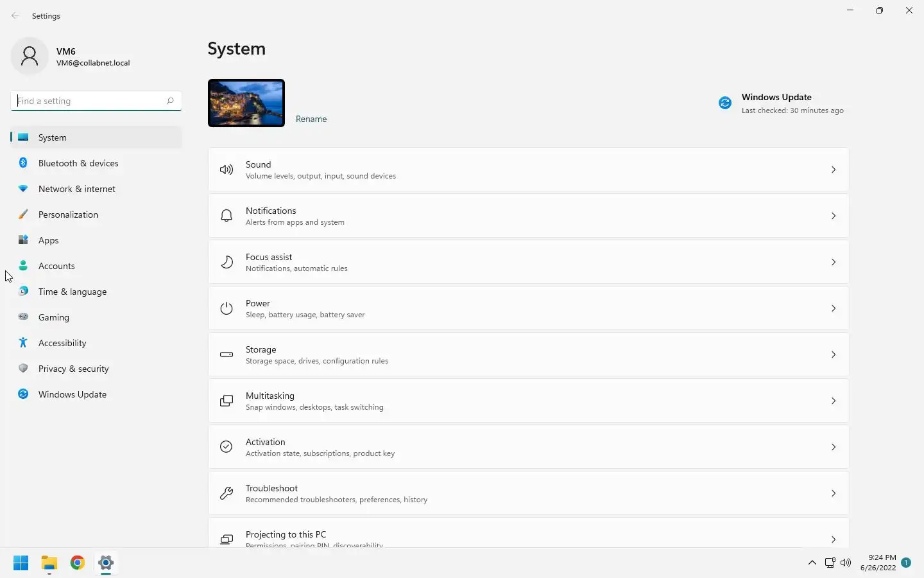Click the user account avatar picture
The image size is (924, 578).
30,57
